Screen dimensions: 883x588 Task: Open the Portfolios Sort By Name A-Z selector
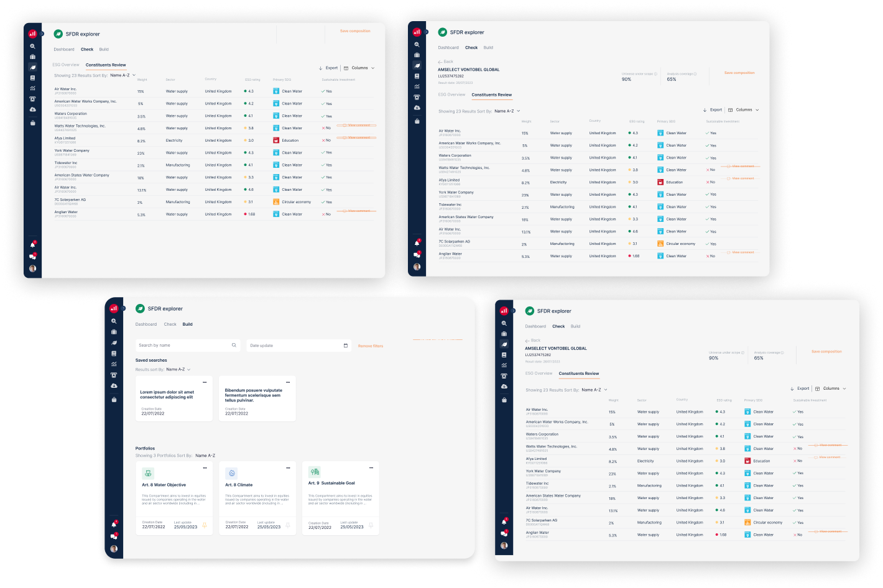pos(205,456)
